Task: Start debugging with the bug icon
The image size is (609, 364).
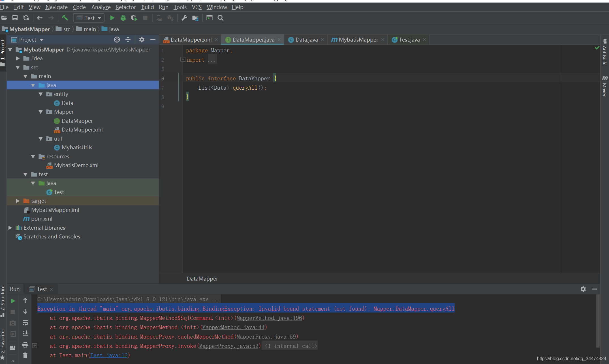Action: (123, 18)
